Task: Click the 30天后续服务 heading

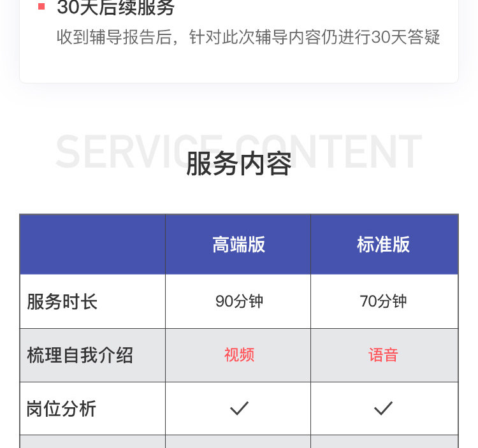Action: [115, 8]
